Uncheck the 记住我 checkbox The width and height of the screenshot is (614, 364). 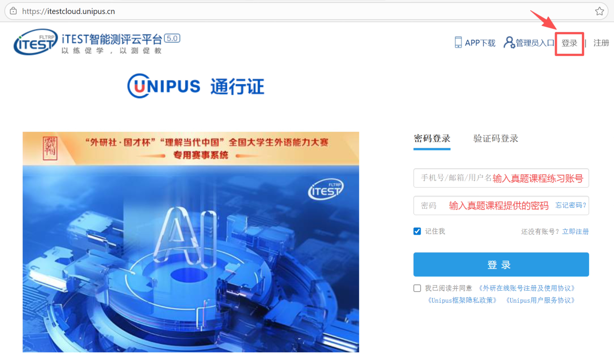pos(417,231)
